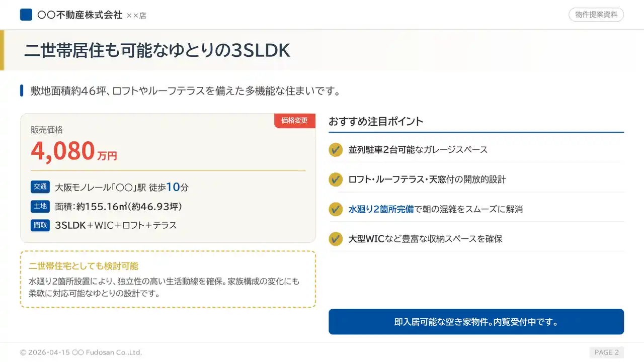Click the 即入居可能な空き家物件 banner
Screen dimensions: 644x362
(476, 322)
